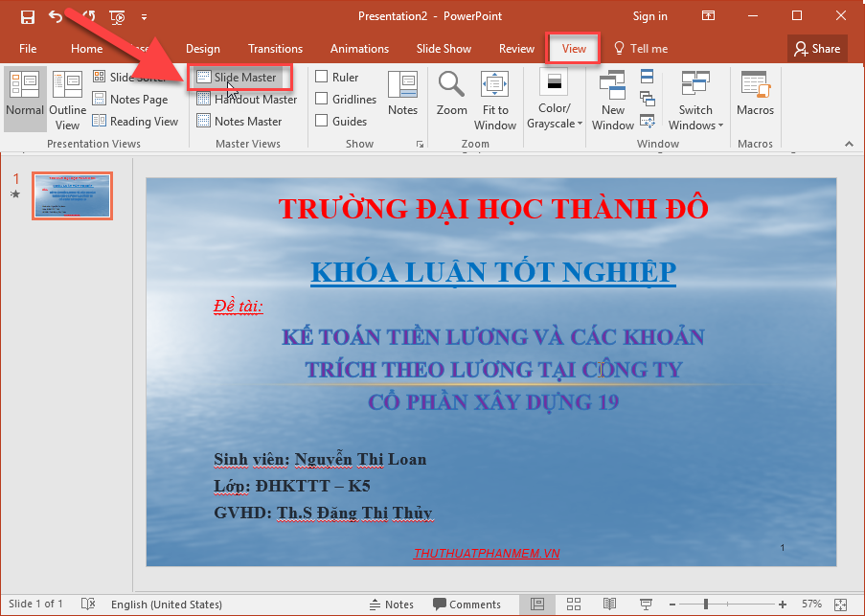Zoom out with the minus button

[x=672, y=605]
